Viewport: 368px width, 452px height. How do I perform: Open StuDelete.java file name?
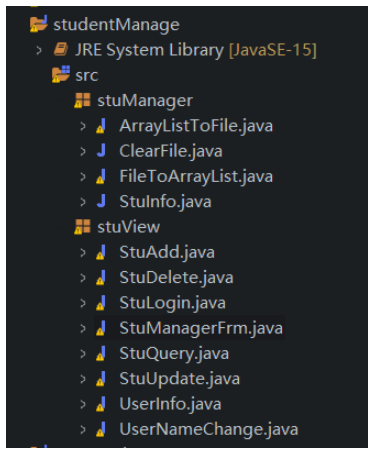tap(176, 278)
